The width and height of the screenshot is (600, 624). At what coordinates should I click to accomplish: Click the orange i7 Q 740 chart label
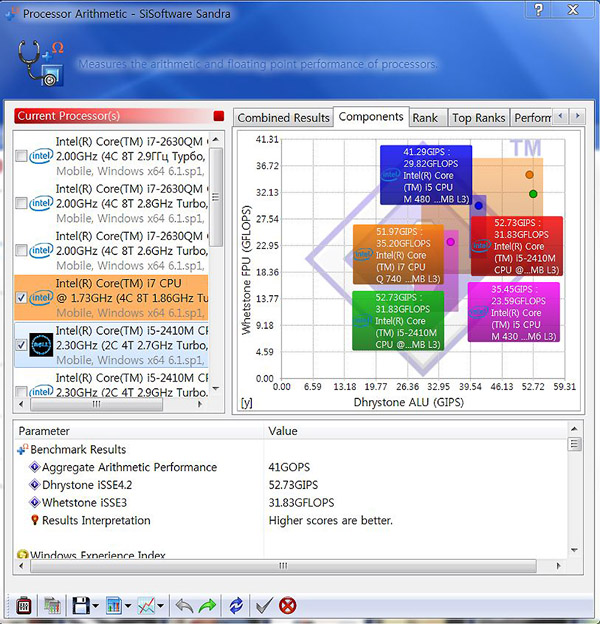(398, 255)
